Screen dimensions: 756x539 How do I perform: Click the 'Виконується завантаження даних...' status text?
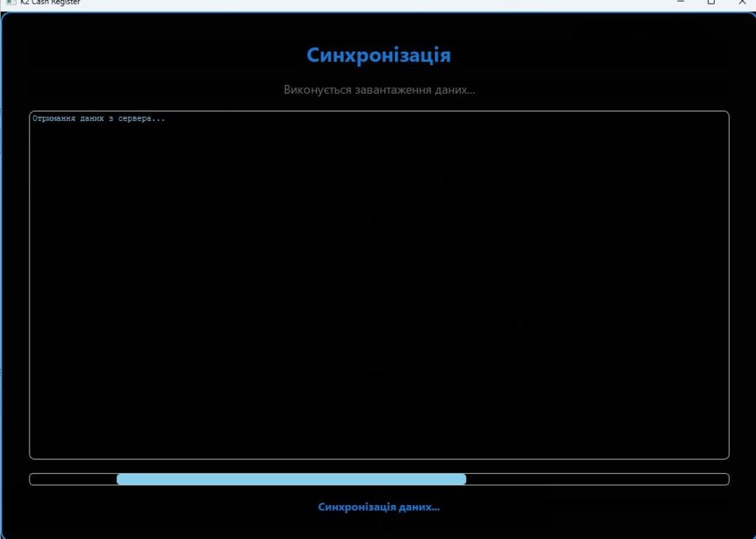point(379,89)
